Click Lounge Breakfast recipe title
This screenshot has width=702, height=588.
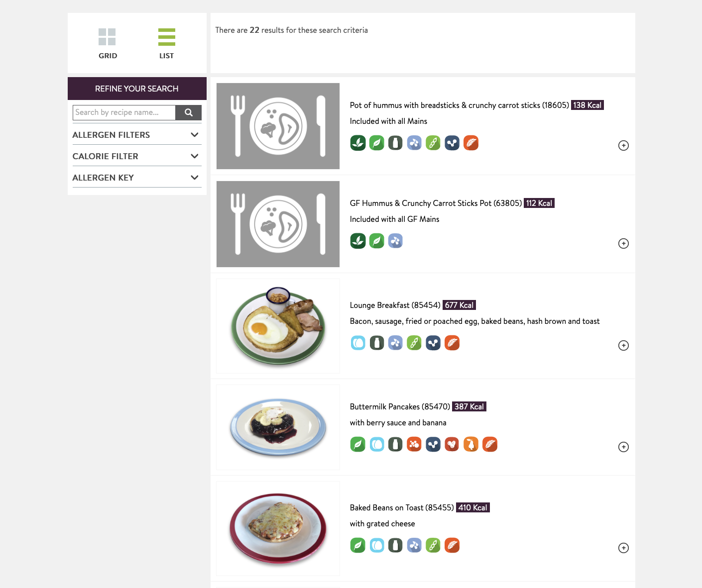395,305
